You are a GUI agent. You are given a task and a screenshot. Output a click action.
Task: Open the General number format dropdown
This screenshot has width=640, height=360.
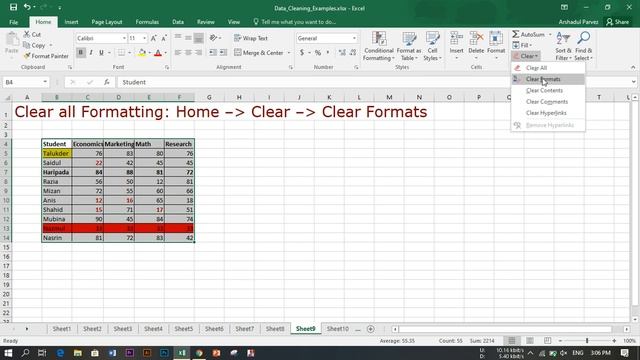pyautogui.click(x=354, y=38)
